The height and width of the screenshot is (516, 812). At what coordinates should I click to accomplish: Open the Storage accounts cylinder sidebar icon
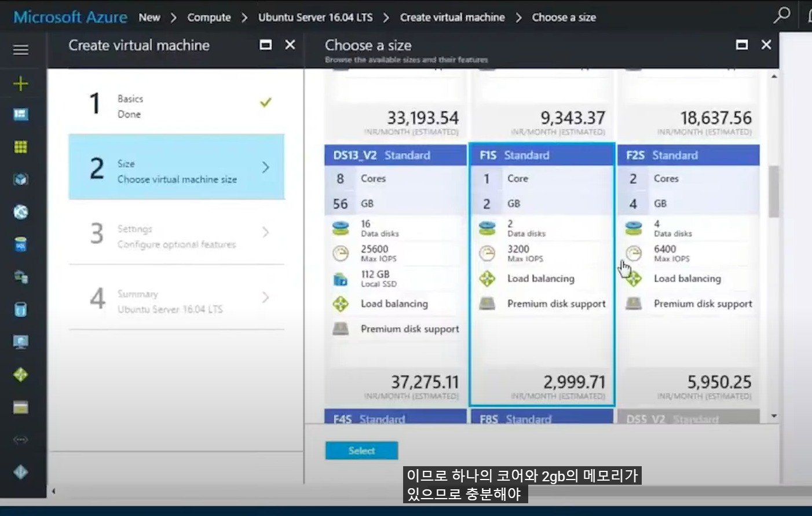pyautogui.click(x=21, y=310)
